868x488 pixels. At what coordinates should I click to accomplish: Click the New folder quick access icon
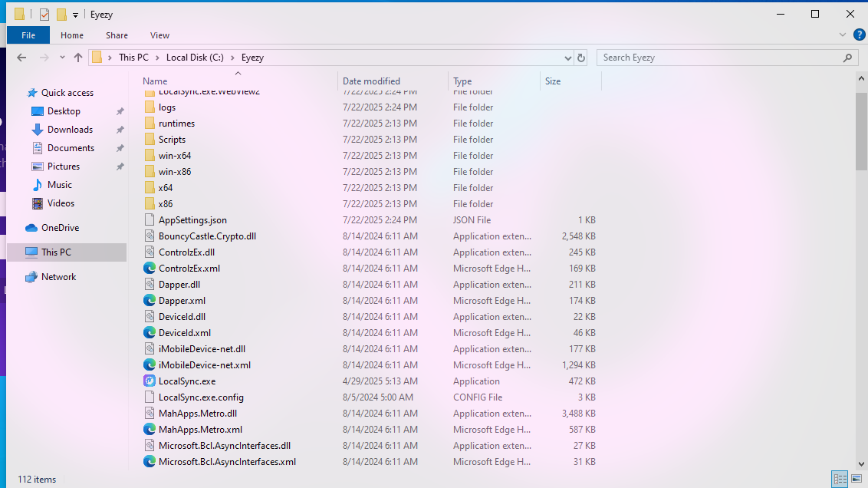(x=61, y=15)
